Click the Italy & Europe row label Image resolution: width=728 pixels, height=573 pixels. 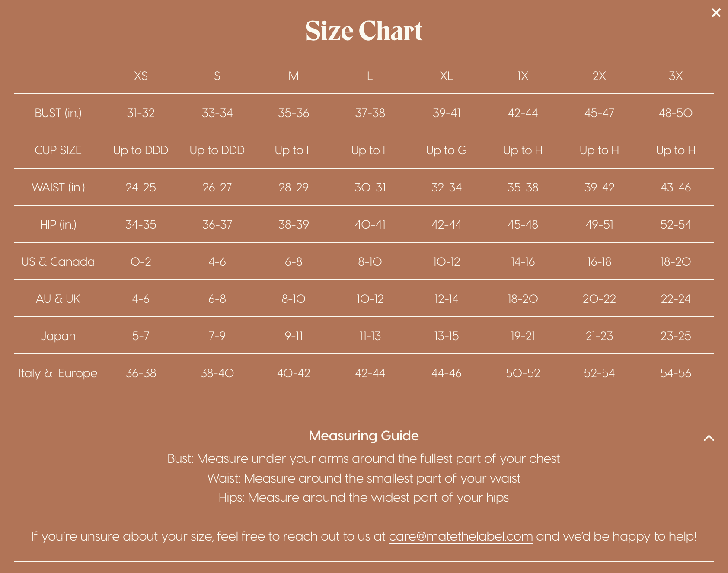click(58, 373)
